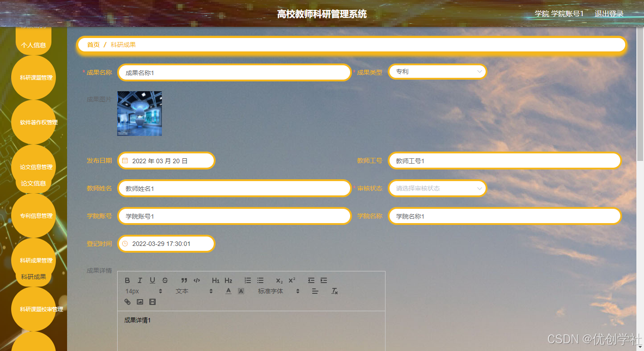The height and width of the screenshot is (351, 644).
Task: Increase indent in editor
Action: coord(324,280)
